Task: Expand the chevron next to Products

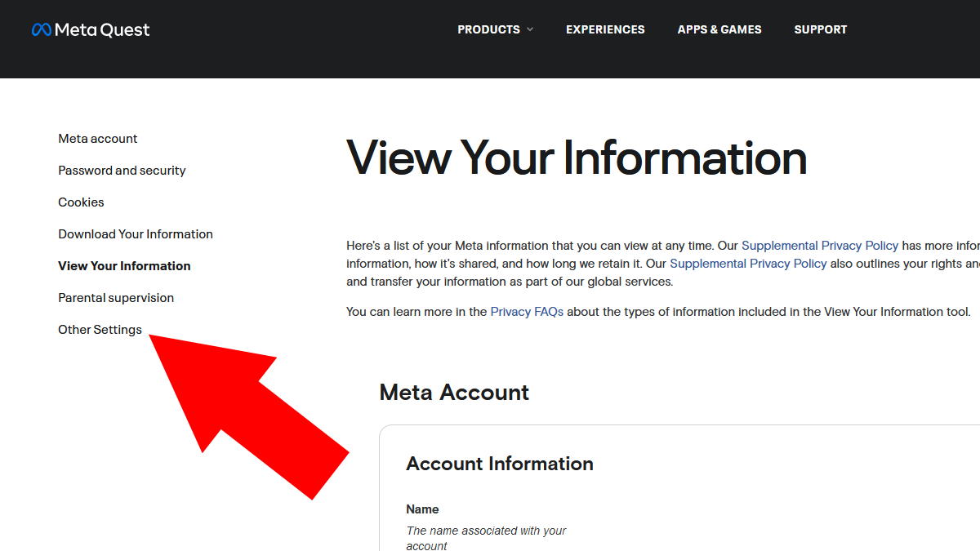Action: coord(530,29)
